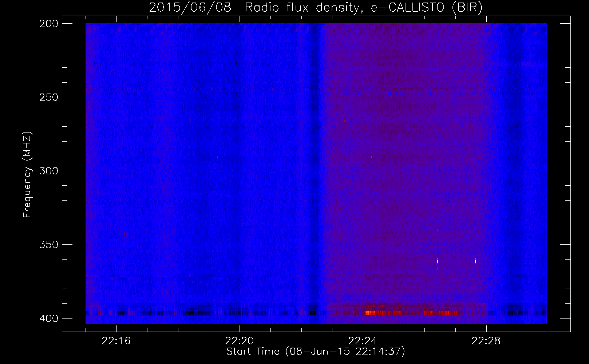Click the 'Frequency (MHZ)' axis label
Viewport: 589px width, 364px height.
[27, 174]
